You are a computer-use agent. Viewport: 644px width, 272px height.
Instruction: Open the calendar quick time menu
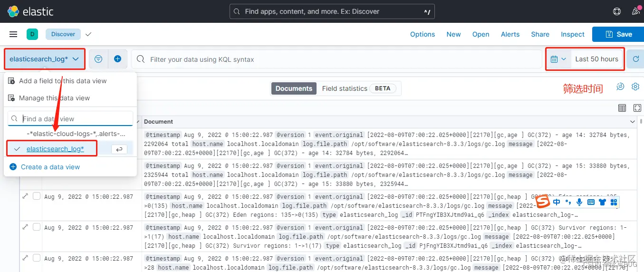click(558, 59)
